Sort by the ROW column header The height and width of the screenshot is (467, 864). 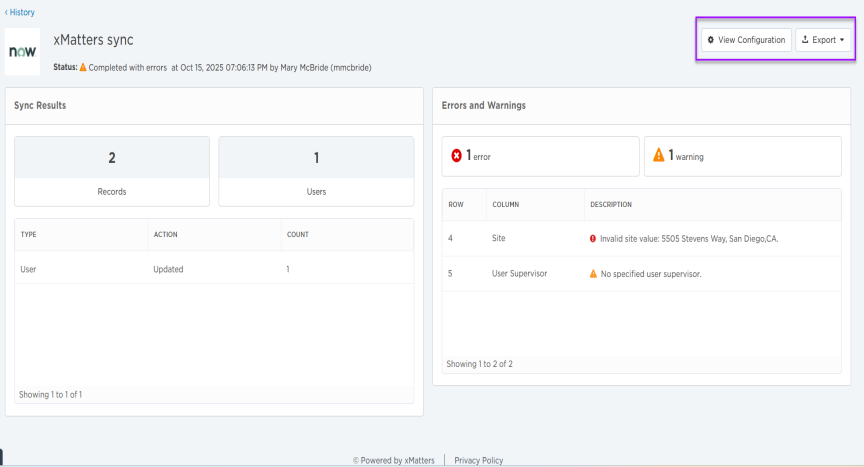click(455, 204)
